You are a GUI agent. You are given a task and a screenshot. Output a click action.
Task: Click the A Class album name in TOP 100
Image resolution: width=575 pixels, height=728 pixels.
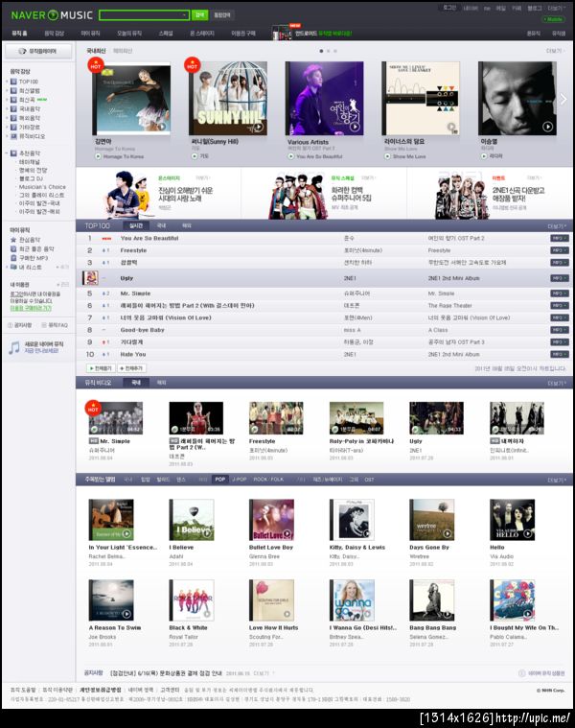click(x=438, y=330)
